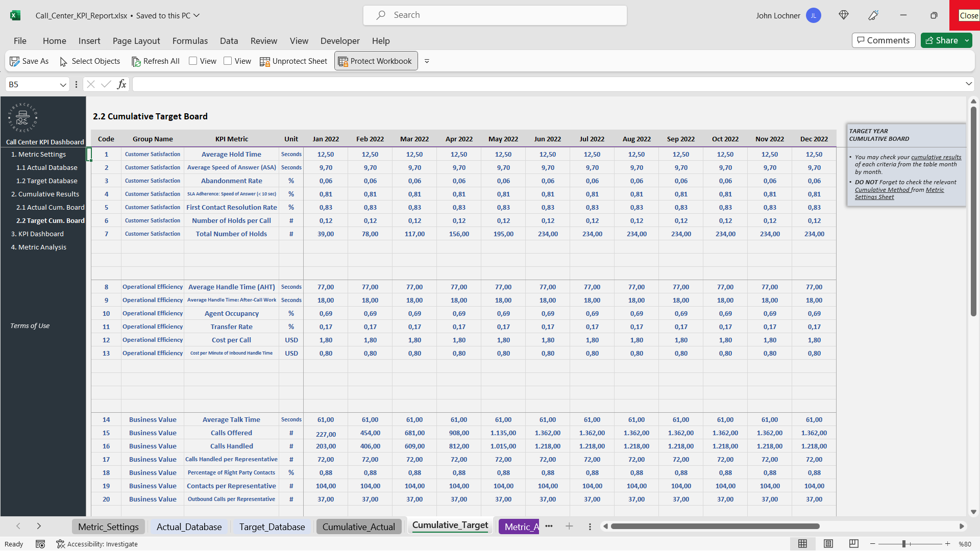Viewport: 980px width, 551px height.
Task: Click the Search box
Action: click(495, 15)
